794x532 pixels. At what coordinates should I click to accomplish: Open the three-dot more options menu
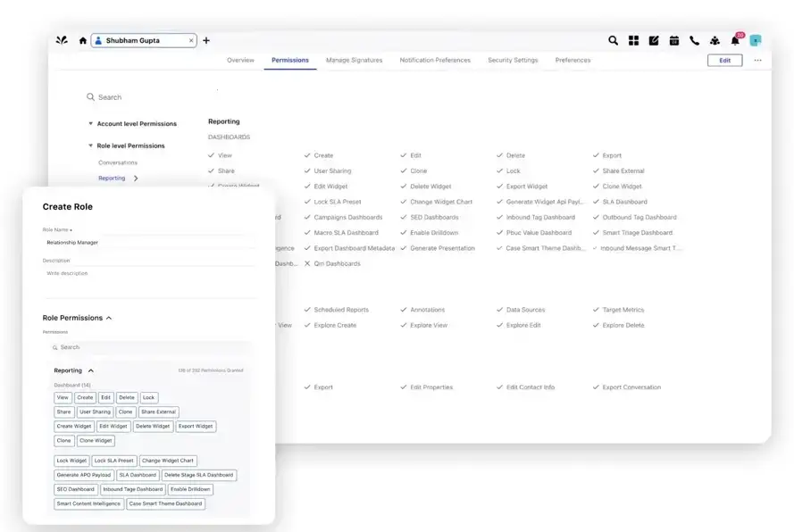pyautogui.click(x=757, y=60)
